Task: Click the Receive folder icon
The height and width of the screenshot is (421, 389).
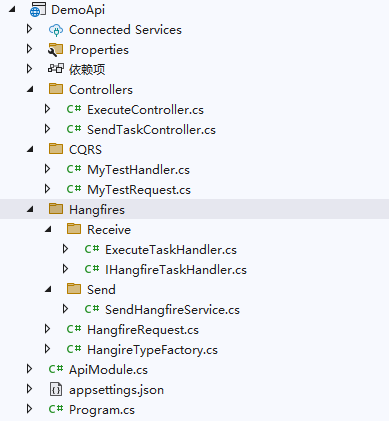Action: [x=74, y=229]
